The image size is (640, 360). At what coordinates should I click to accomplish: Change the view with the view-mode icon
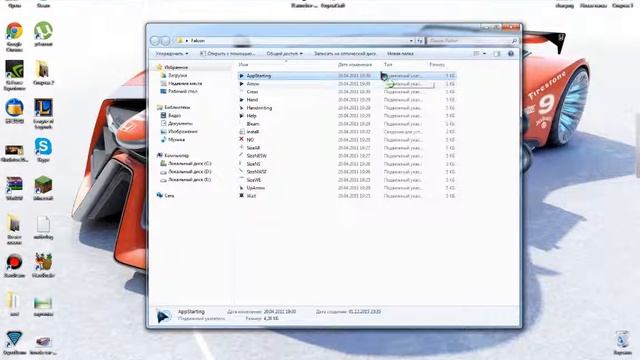coord(476,53)
